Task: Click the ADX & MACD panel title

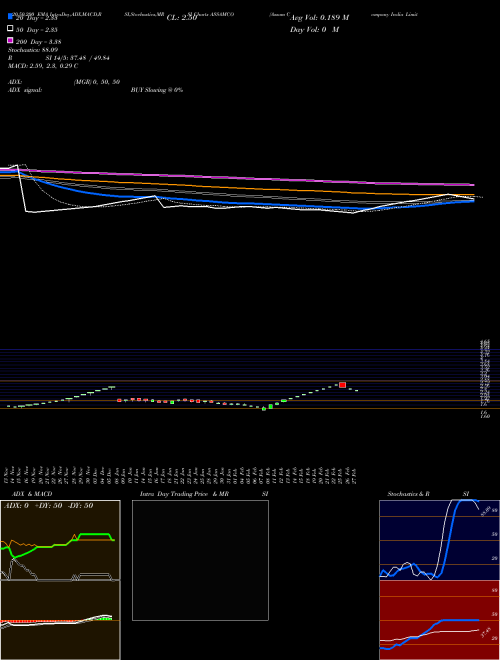Action: click(x=32, y=494)
